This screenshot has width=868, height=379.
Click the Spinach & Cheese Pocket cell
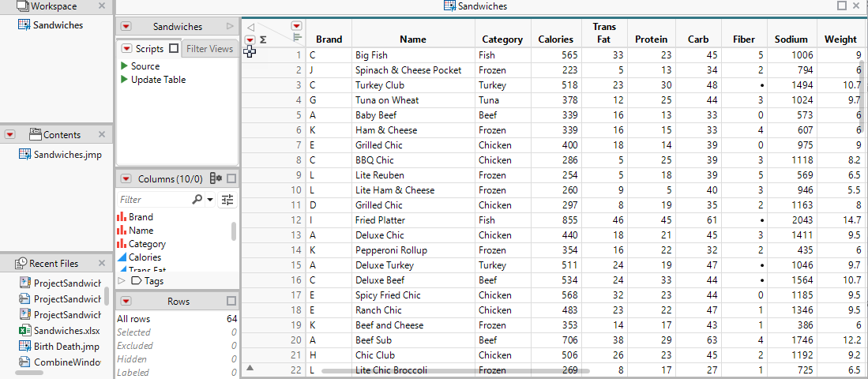[x=413, y=70]
